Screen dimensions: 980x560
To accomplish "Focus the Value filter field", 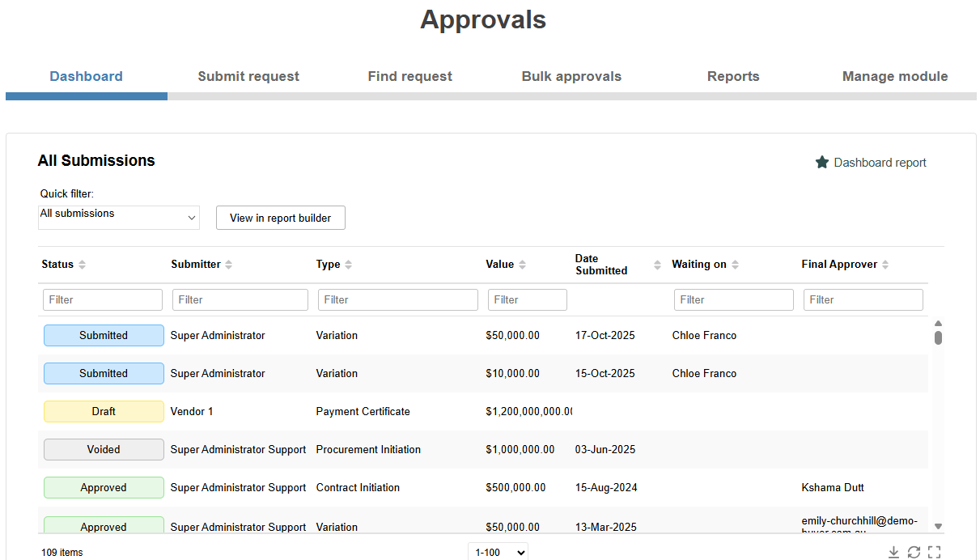I will pos(528,299).
